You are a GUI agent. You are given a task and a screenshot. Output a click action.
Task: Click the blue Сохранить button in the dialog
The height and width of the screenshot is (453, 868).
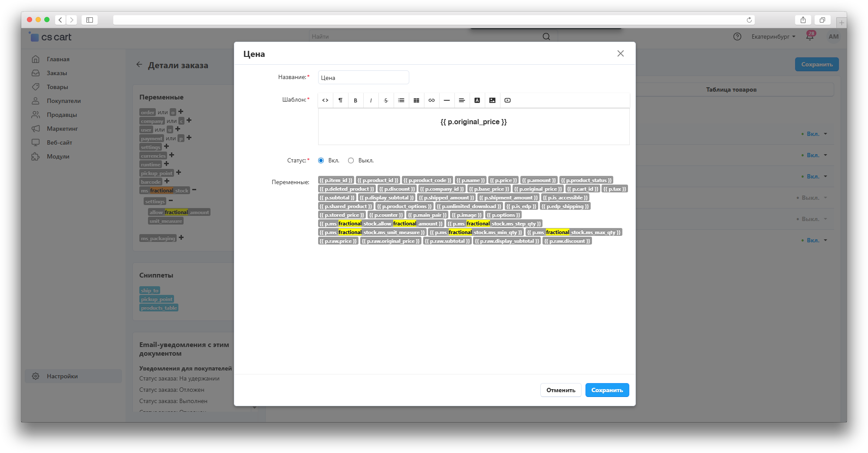(x=607, y=390)
